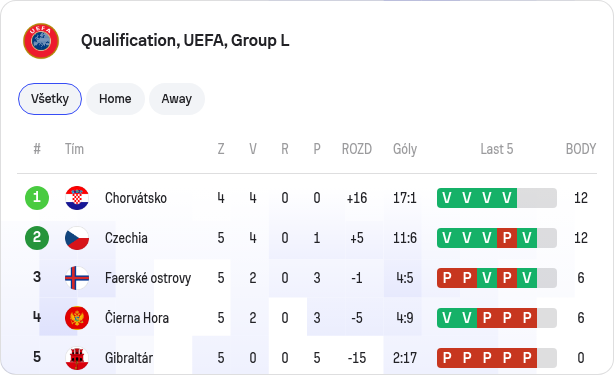Click the Czechia flag icon
The image size is (614, 375).
(x=77, y=238)
